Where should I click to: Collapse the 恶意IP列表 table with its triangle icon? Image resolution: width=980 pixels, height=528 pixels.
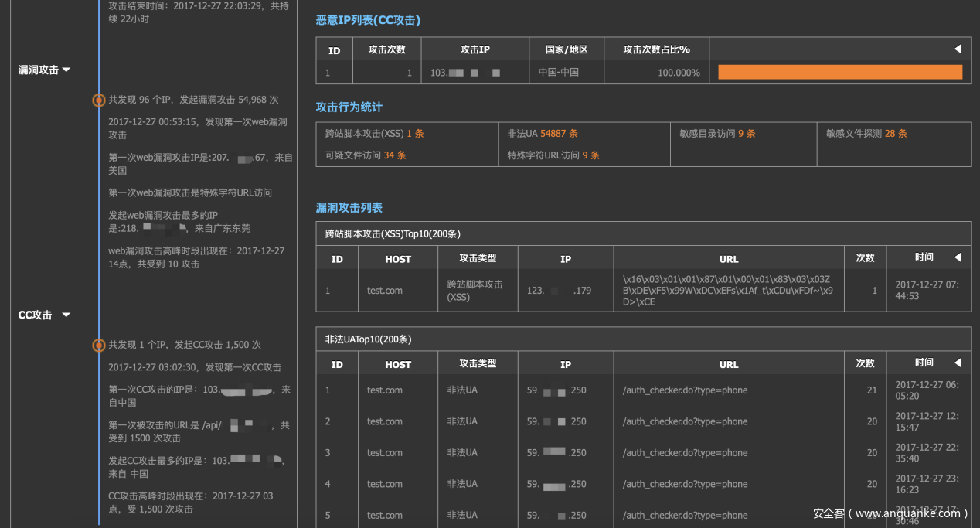(957, 49)
